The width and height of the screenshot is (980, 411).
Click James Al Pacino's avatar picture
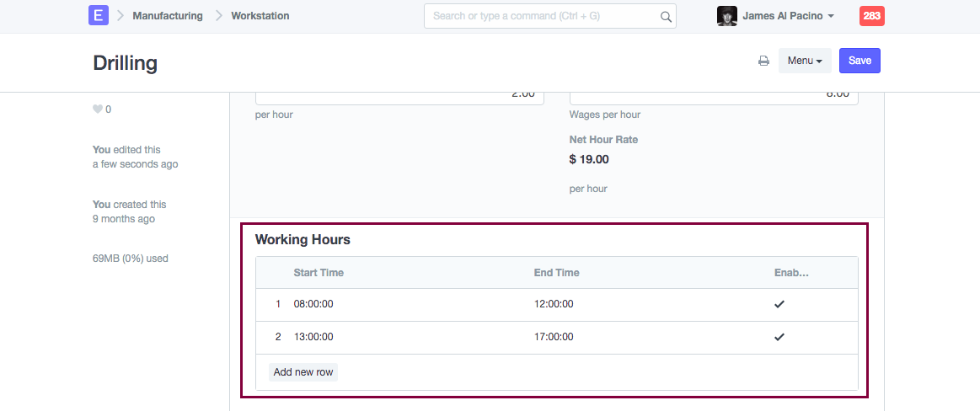click(x=726, y=16)
